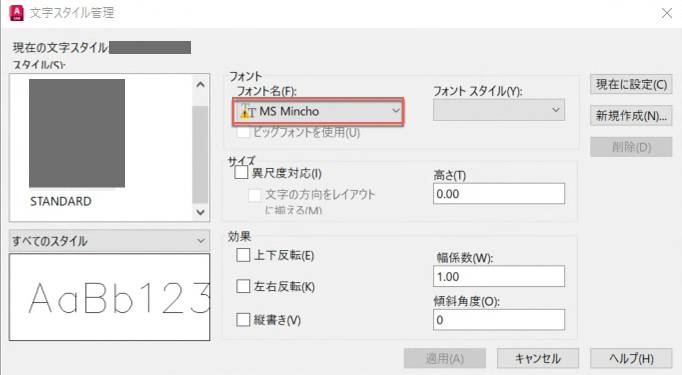Viewport: 682px width, 375px height.
Task: Expand the すべてのスタイル filter dropdown
Action: pos(109,241)
